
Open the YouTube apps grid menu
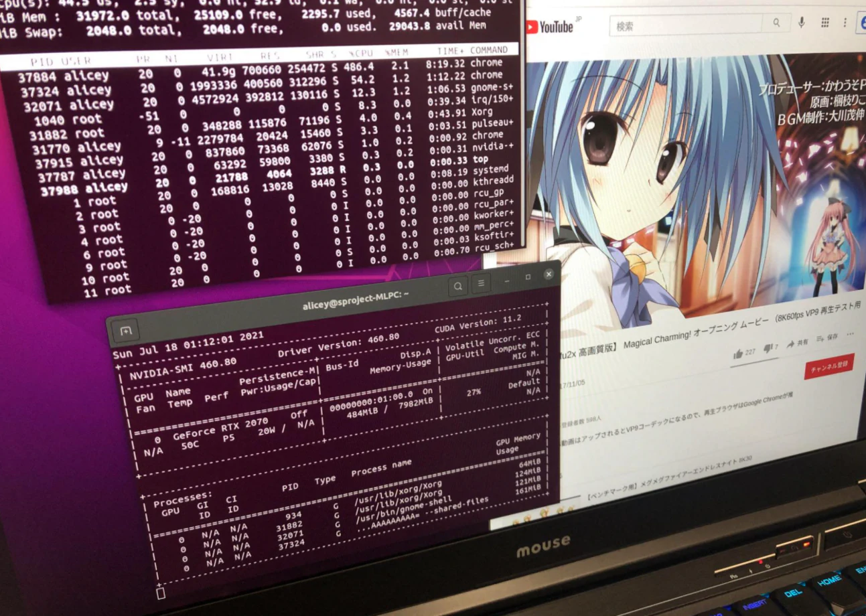click(x=825, y=22)
